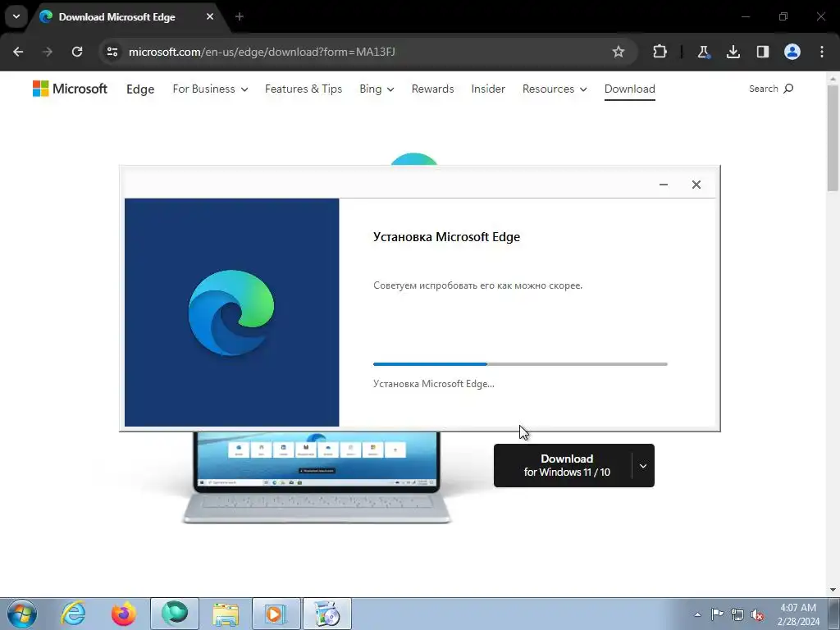The image size is (840, 630).
Task: Go to the Insider nav link
Action: [x=488, y=89]
